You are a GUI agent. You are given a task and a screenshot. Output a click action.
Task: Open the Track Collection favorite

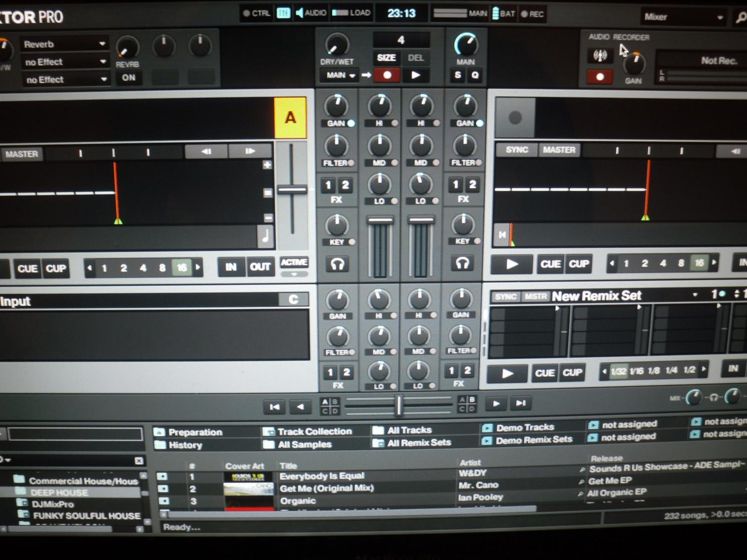pos(315,432)
